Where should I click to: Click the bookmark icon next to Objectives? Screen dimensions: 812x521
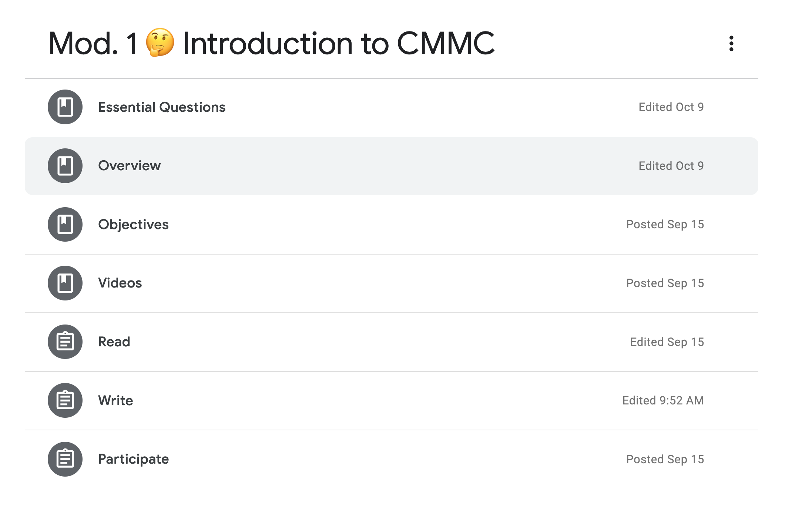click(65, 224)
